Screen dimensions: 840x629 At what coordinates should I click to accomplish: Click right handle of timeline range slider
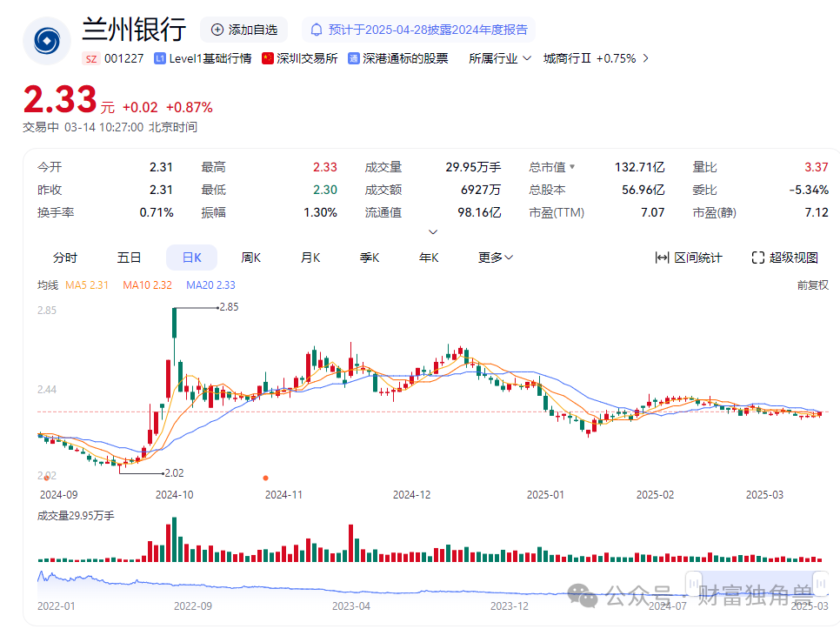pos(820,584)
